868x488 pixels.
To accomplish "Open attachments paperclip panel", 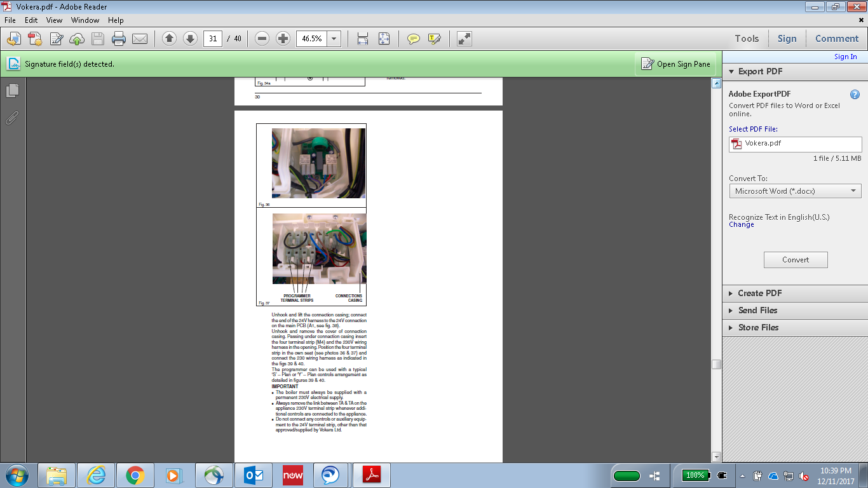I will (x=12, y=118).
